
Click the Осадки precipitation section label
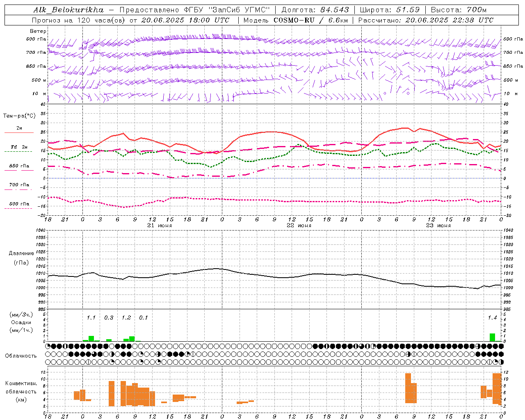[21, 323]
